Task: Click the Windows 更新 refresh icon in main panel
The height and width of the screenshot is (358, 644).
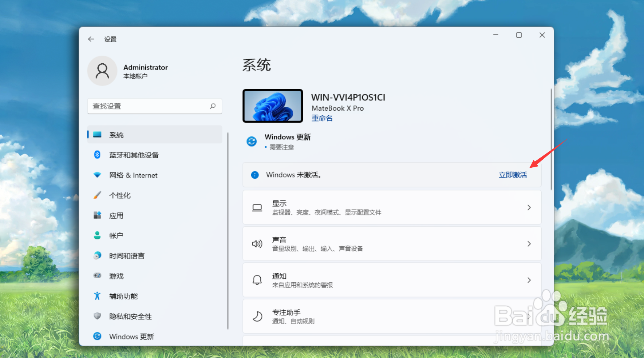Action: tap(252, 141)
